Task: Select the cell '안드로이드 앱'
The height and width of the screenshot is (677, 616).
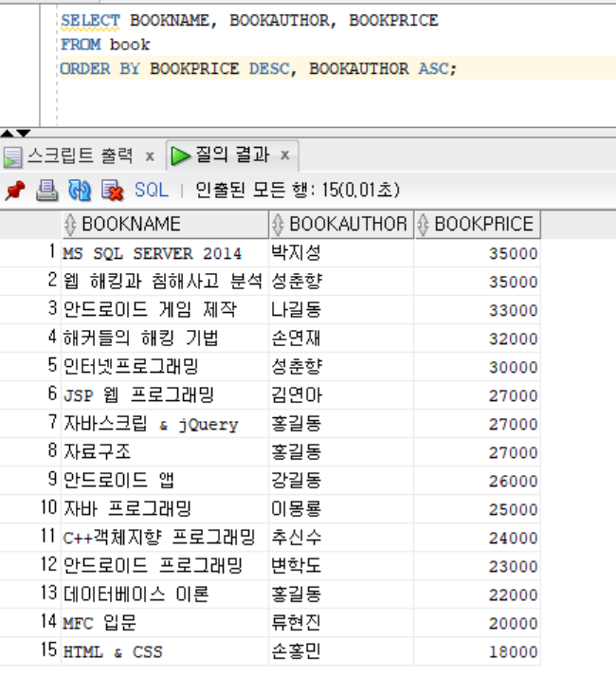Action: 165,481
